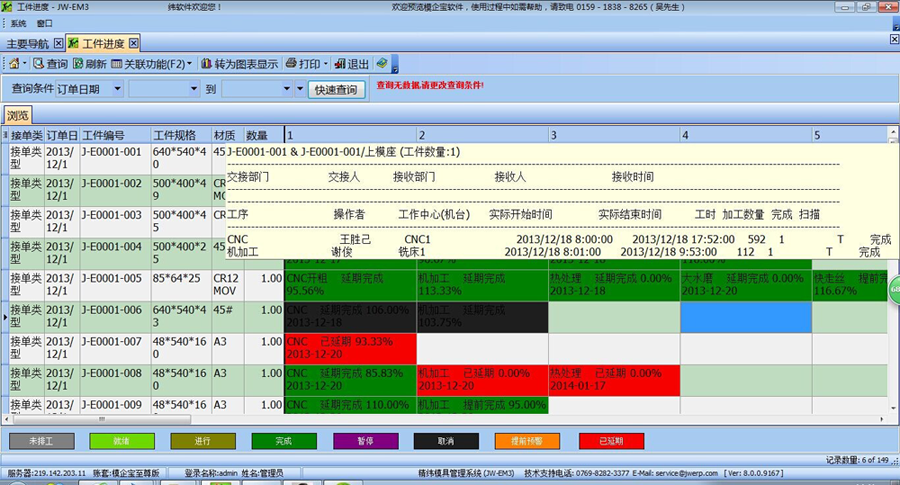
Task: Click the 转为图表显示 toolbar label
Action: tap(246, 64)
